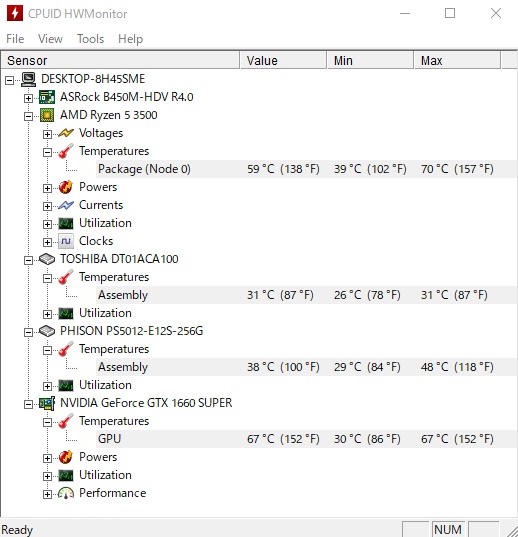Click the lightning Voltages icon under Ryzen
Screen dimensions: 518x537
coord(66,133)
